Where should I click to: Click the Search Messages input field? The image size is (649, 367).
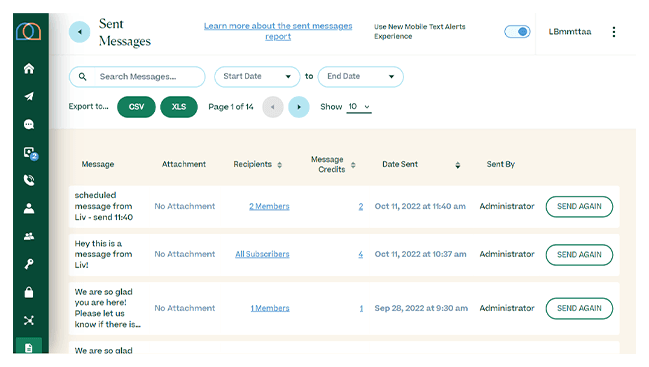tap(137, 77)
